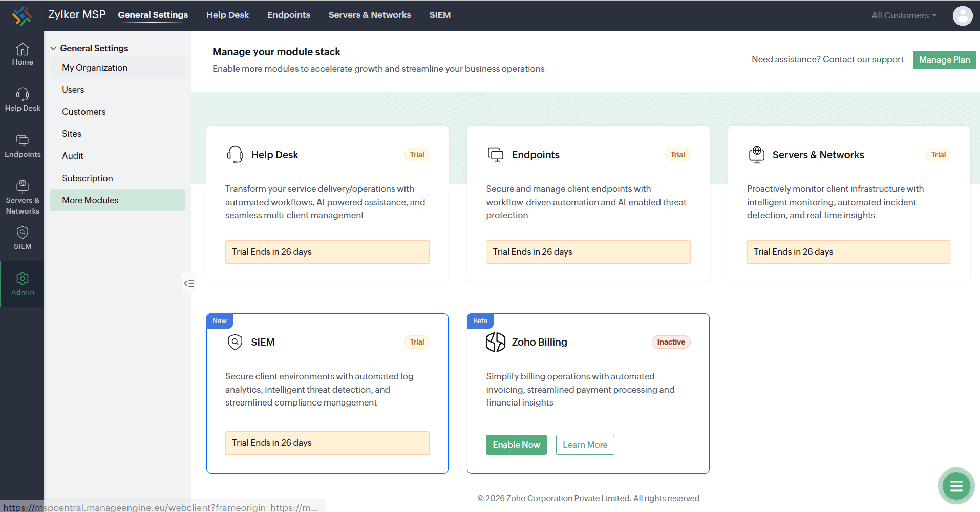Click the Help Desk card headset icon

click(235, 155)
